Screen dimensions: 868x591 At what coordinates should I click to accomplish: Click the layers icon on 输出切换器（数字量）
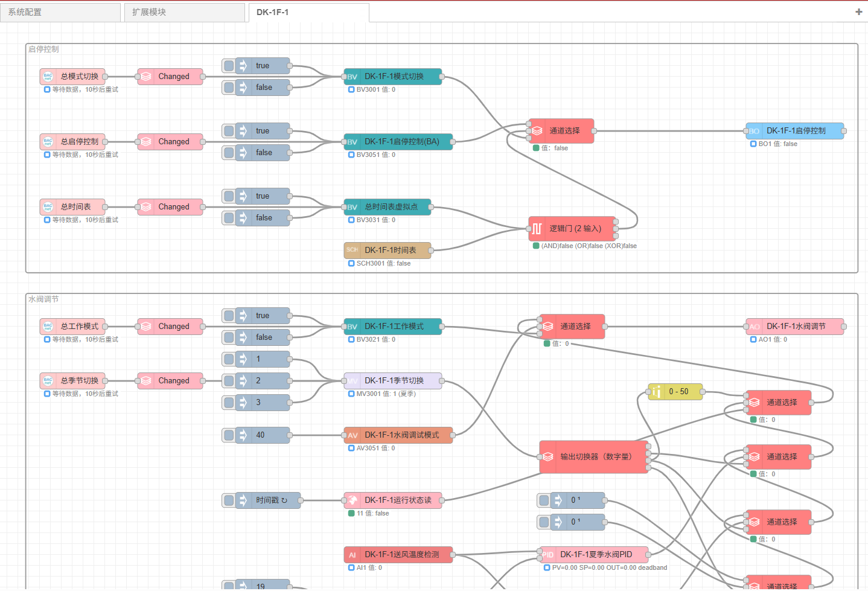(x=548, y=457)
